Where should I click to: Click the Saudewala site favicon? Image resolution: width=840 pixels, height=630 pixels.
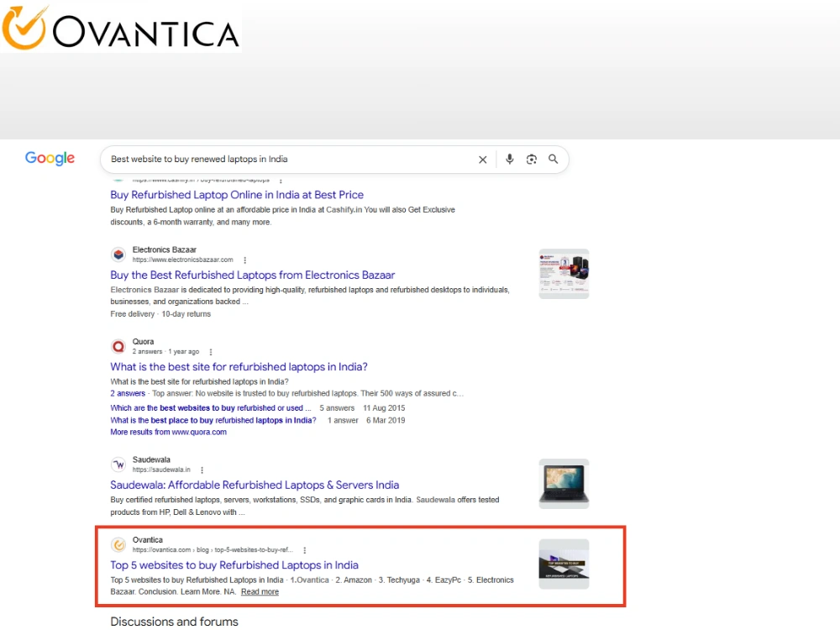coord(118,465)
